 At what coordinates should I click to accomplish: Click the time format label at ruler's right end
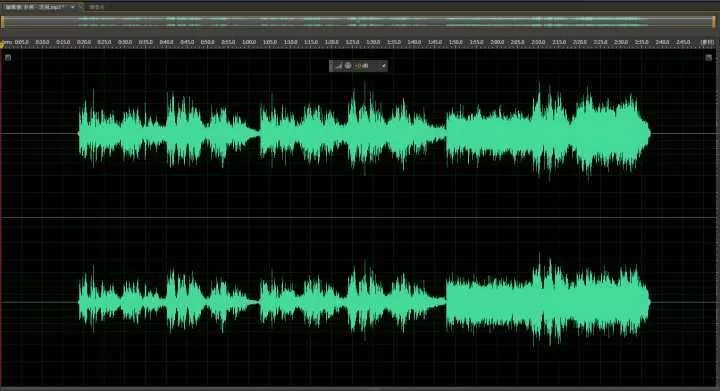(707, 42)
